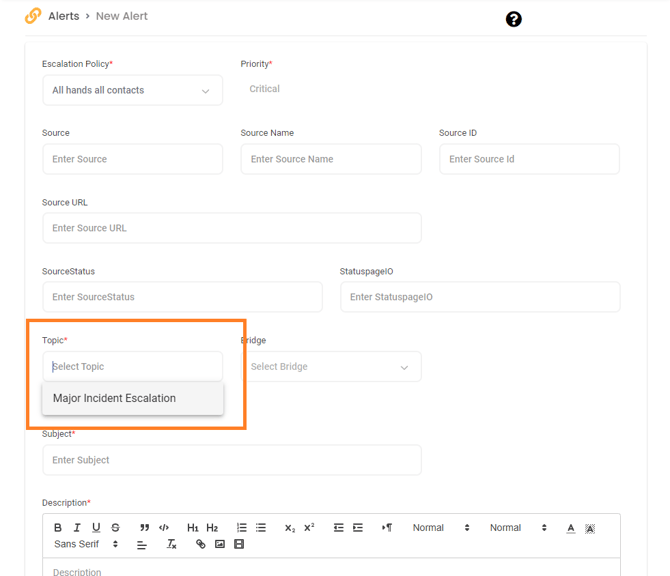
Task: Toggle underline formatting in description editor
Action: (x=96, y=528)
